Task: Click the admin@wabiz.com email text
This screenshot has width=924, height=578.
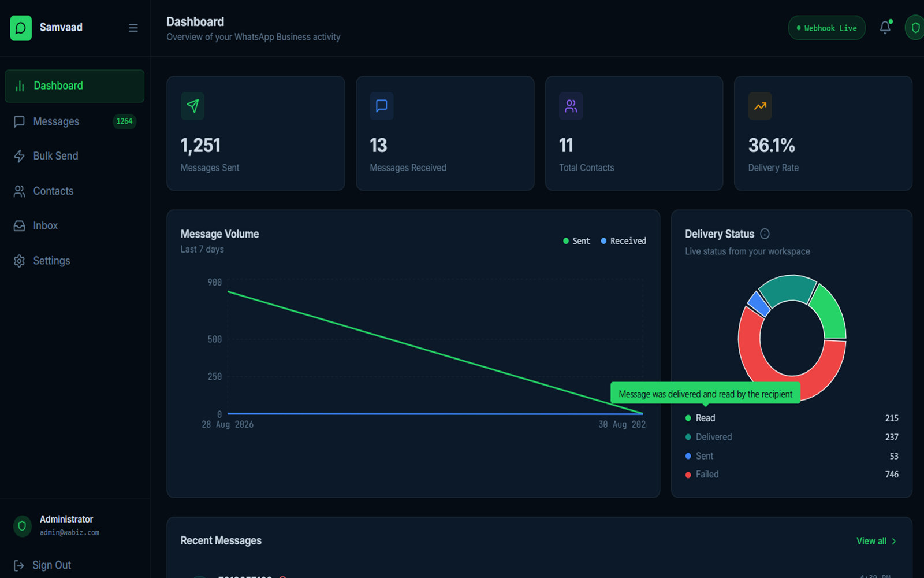Action: 69,533
